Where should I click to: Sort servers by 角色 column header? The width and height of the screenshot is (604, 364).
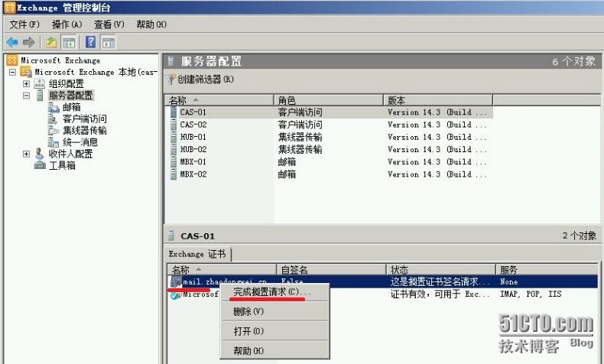(x=329, y=100)
